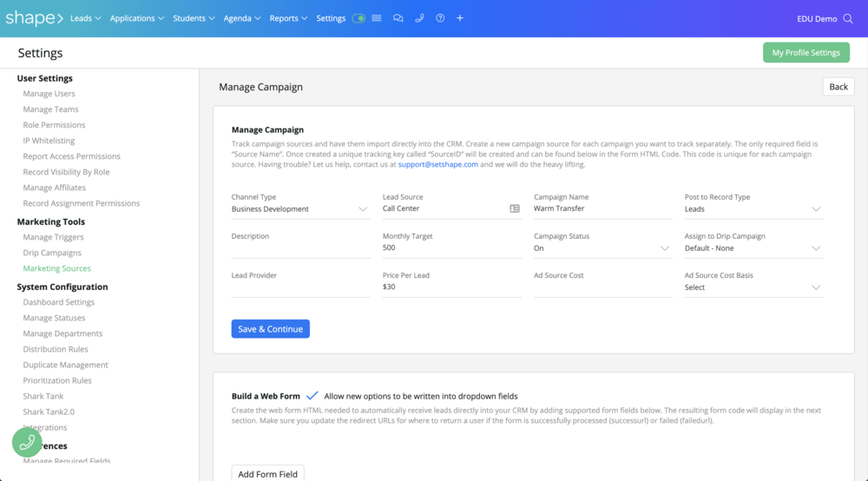The width and height of the screenshot is (868, 481).
Task: Tick the allow new dropdown options checkmark
Action: tap(312, 396)
